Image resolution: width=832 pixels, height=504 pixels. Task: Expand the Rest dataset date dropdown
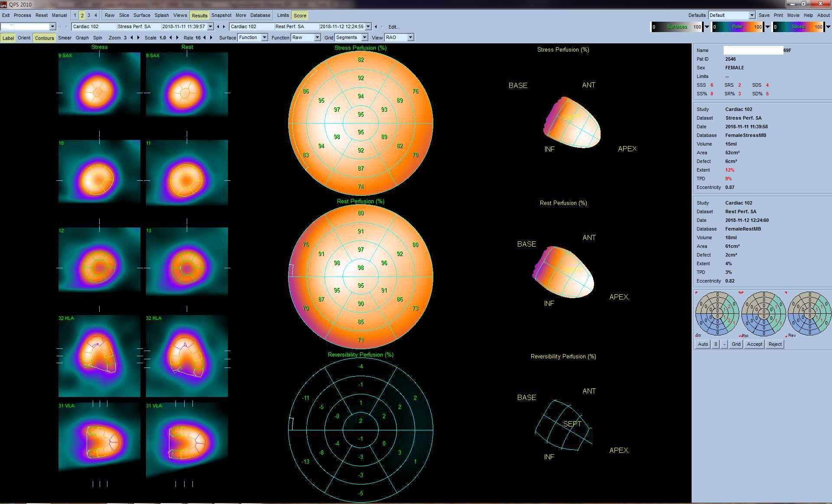click(x=368, y=26)
